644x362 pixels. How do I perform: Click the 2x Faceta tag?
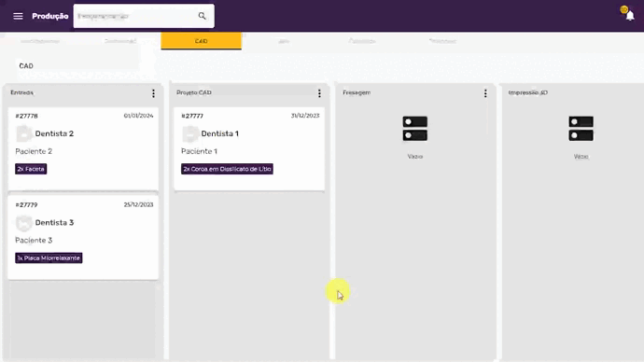[31, 169]
